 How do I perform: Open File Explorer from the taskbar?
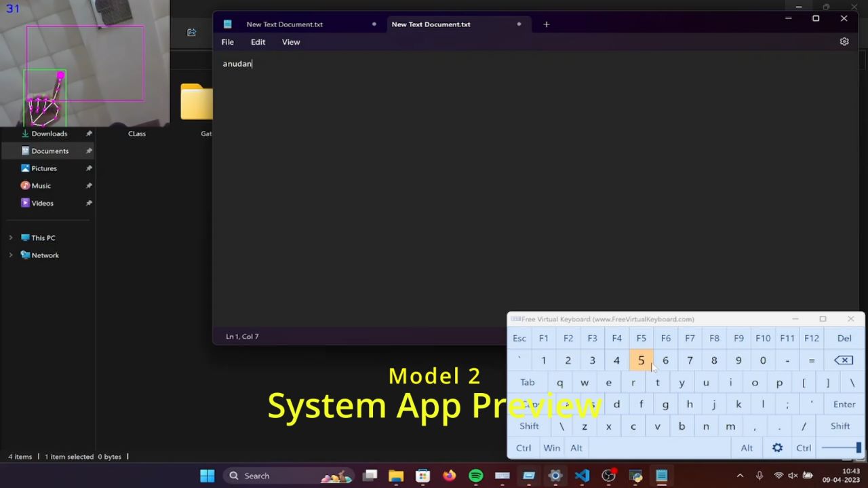[x=396, y=476]
